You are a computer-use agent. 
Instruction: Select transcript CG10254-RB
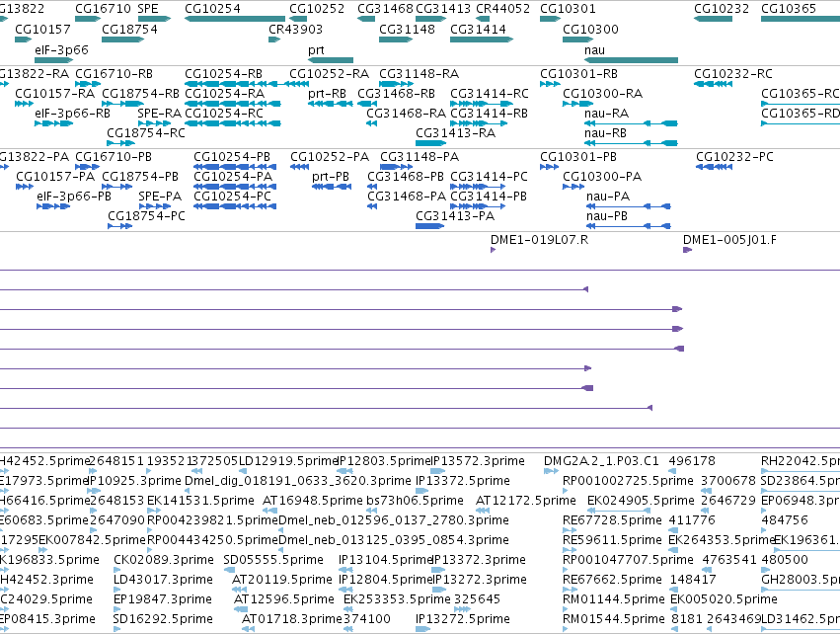223,73
